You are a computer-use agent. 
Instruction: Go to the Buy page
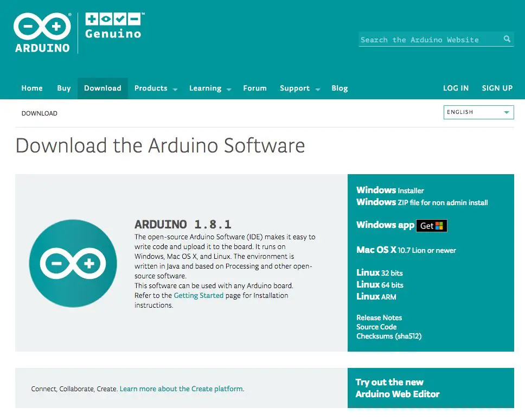click(x=63, y=88)
